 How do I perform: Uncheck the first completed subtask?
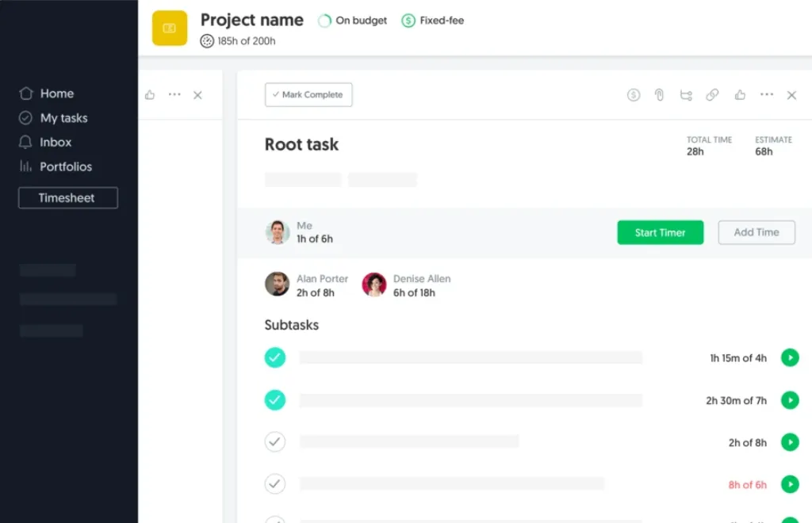coord(275,358)
